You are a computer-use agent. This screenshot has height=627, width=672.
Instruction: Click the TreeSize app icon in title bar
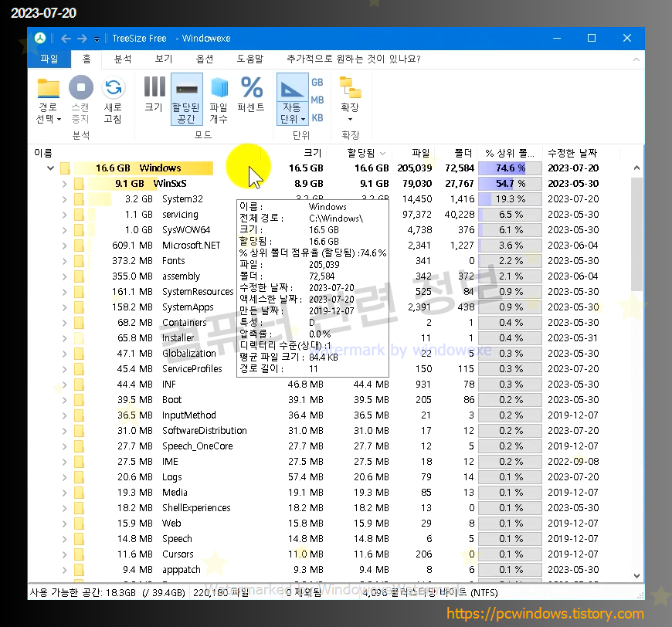pyautogui.click(x=40, y=38)
